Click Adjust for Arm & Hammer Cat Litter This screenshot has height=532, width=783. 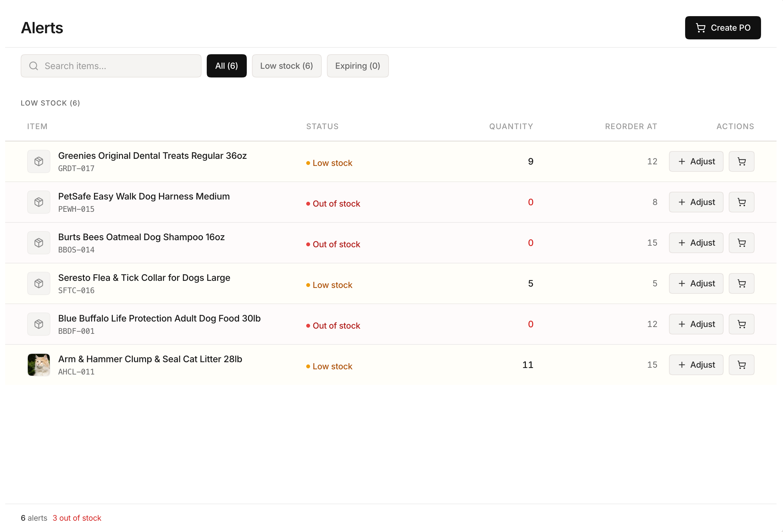coord(696,365)
